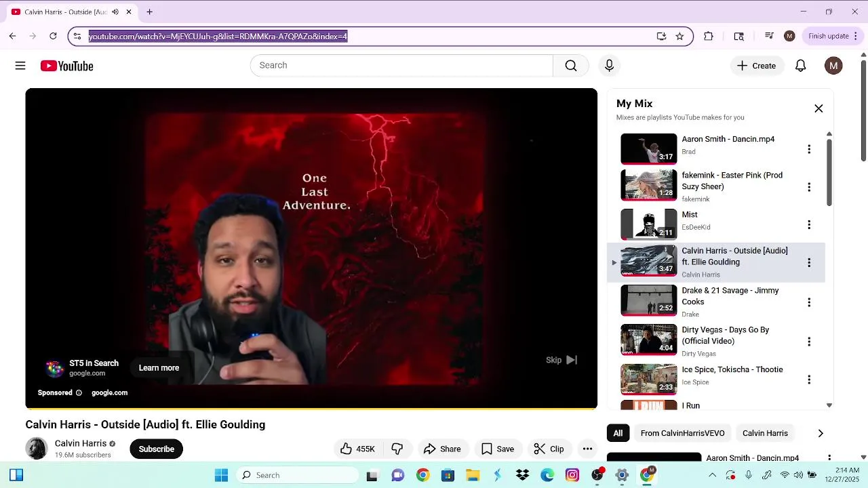Like the video with thumbs up
Image resolution: width=868 pixels, height=488 pixels.
(x=358, y=449)
